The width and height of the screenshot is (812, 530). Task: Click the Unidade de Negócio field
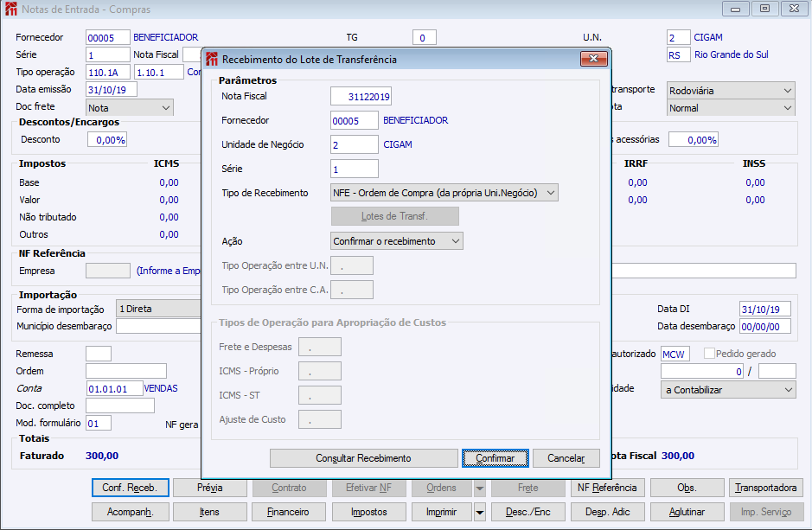[355, 144]
